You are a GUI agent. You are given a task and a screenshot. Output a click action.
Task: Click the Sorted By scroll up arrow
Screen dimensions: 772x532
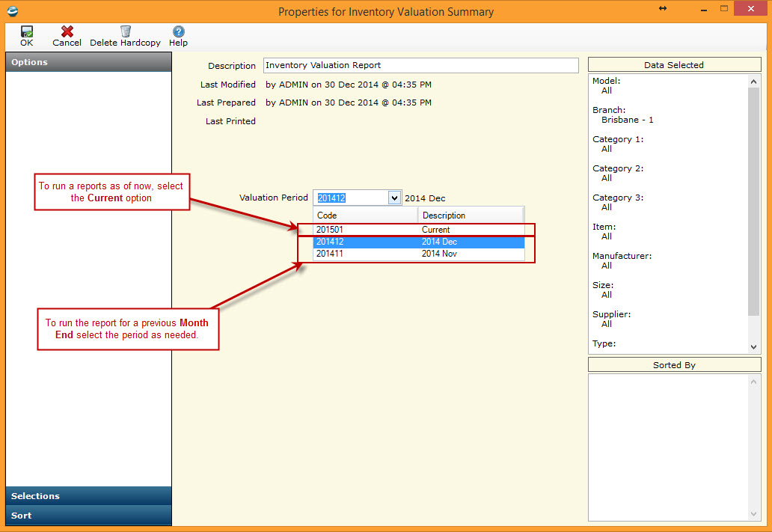click(753, 382)
